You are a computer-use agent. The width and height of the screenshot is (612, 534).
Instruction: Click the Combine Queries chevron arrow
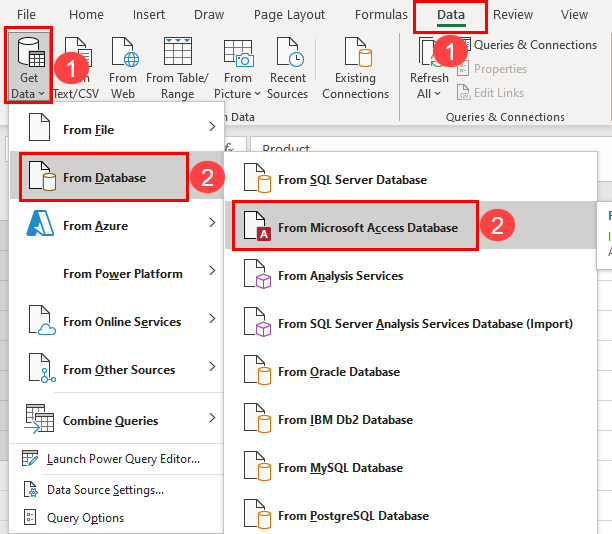click(x=212, y=418)
